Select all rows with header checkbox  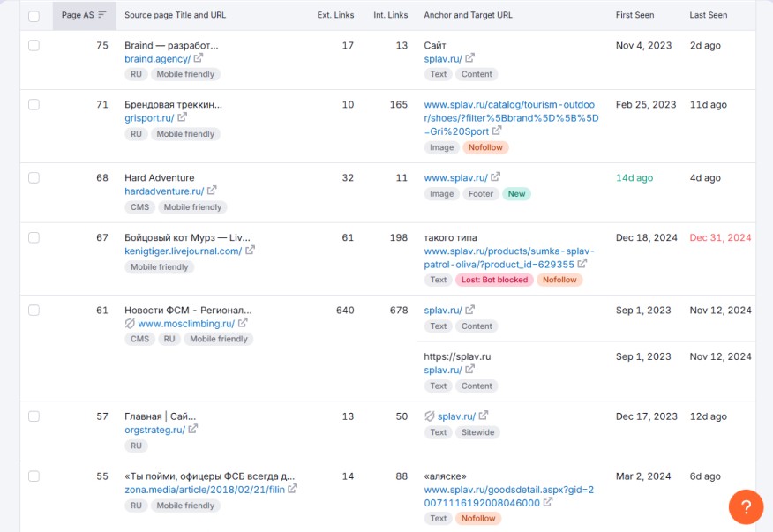[34, 16]
